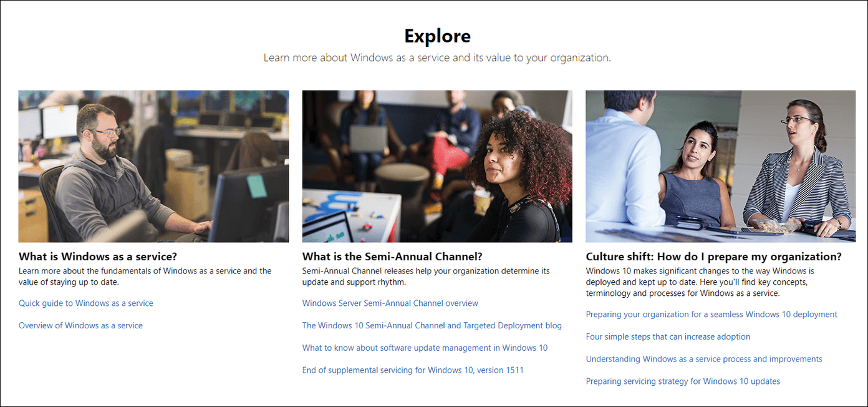Click the paragraph about Semi-Annual Channel releases
The image size is (868, 407).
[426, 277]
